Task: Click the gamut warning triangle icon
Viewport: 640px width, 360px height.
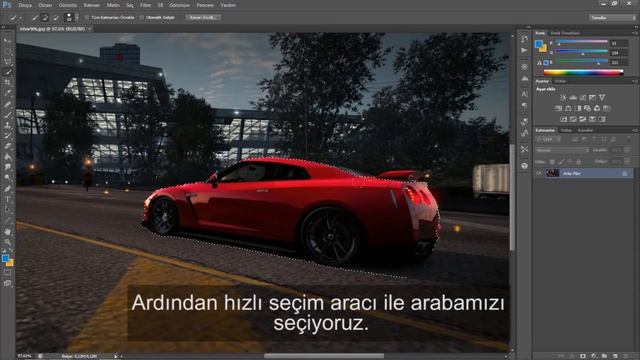Action: pos(539,63)
